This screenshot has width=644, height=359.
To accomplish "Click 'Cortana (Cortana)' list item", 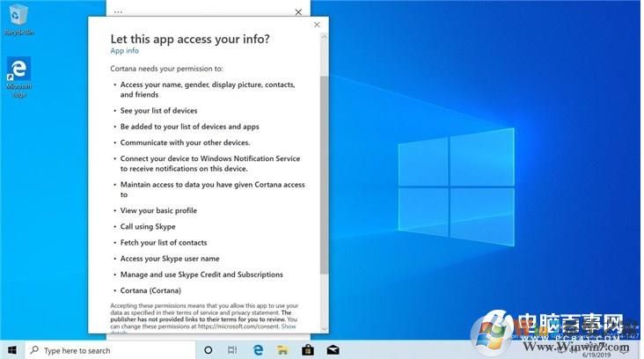I will tap(150, 290).
